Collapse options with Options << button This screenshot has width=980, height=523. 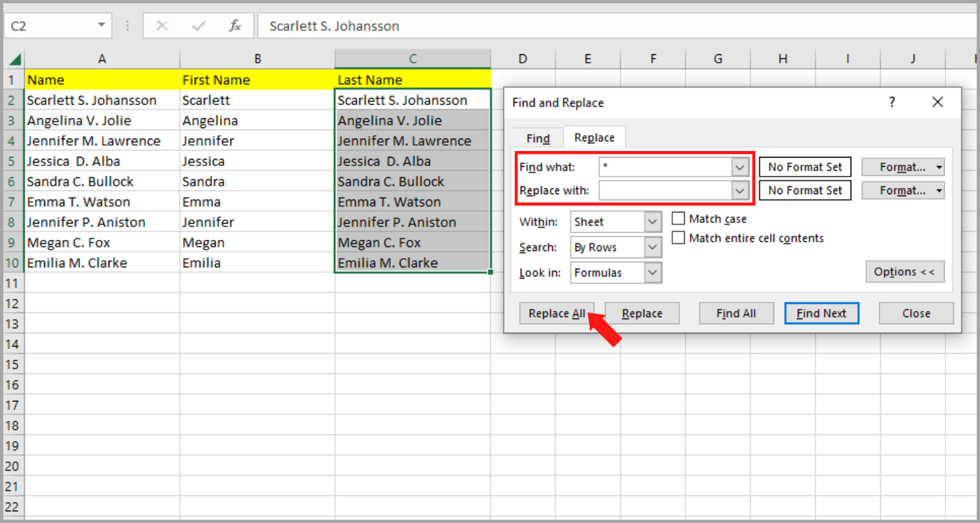click(904, 272)
